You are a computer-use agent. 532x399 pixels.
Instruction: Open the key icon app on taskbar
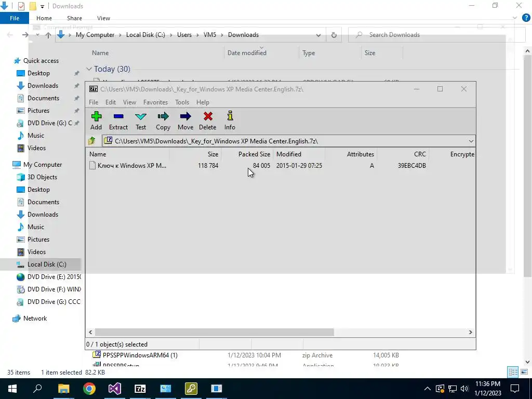point(191,389)
